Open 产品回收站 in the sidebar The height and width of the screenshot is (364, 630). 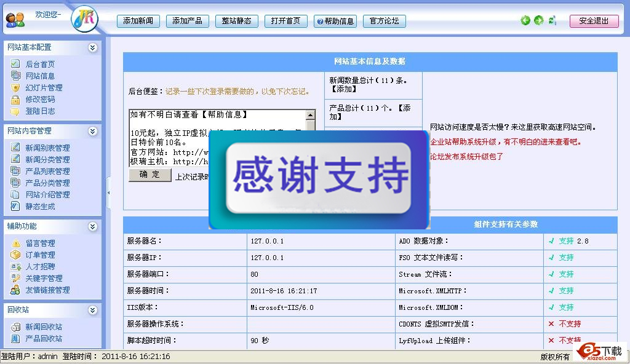[x=44, y=338]
